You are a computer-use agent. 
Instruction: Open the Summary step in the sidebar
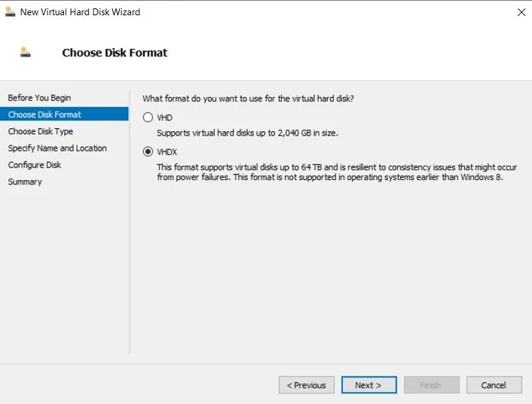tap(25, 181)
